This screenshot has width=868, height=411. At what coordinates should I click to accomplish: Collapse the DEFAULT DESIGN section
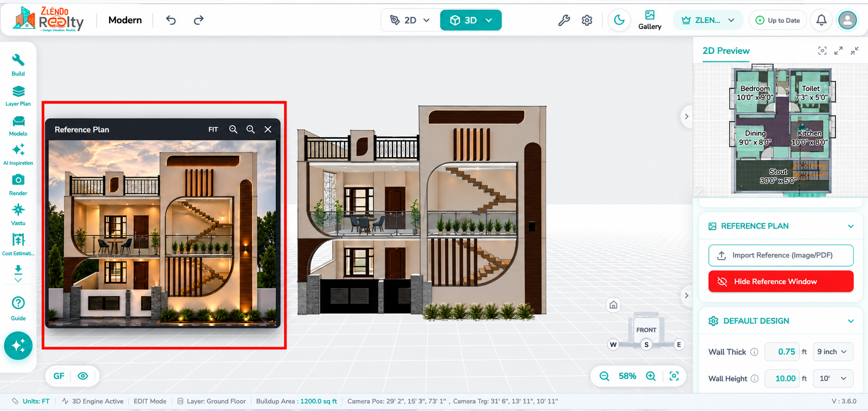click(x=851, y=321)
